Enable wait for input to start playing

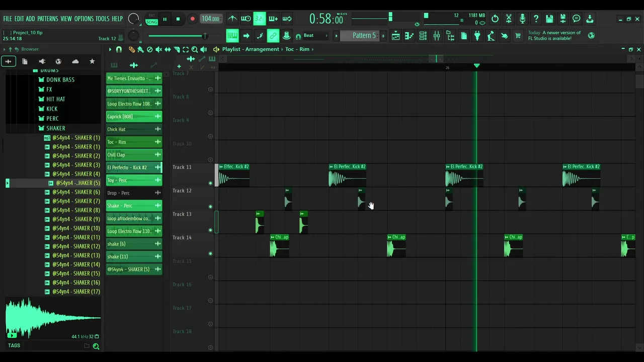point(246,19)
